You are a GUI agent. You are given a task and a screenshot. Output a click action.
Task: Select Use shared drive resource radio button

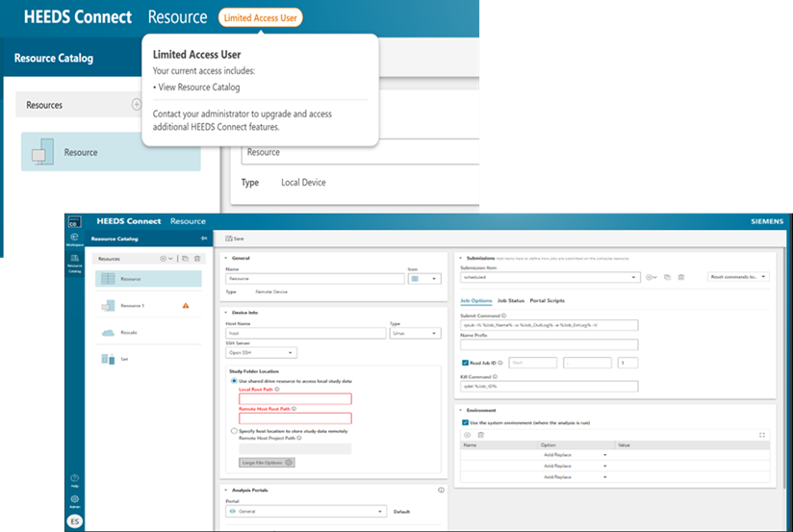coord(234,381)
